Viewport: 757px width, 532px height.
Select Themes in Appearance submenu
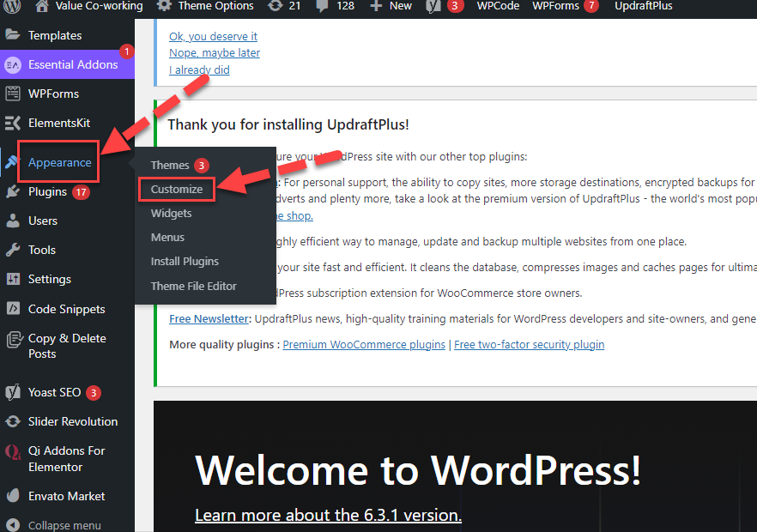point(170,165)
